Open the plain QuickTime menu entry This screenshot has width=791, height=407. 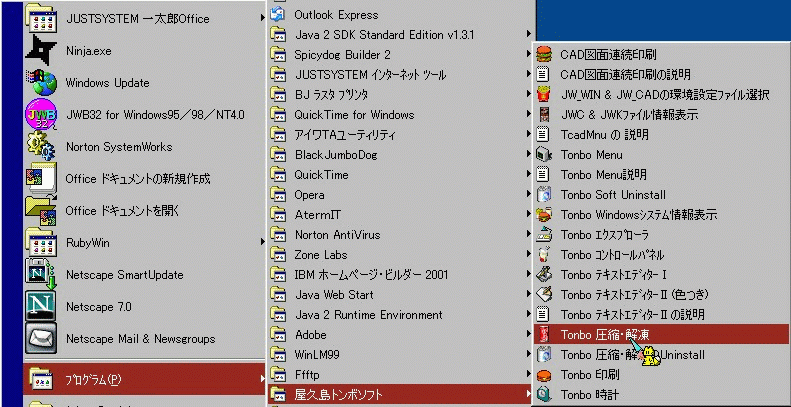tap(401, 175)
